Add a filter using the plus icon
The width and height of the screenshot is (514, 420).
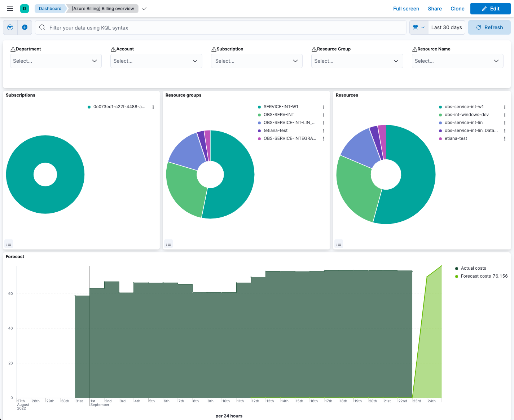click(25, 27)
